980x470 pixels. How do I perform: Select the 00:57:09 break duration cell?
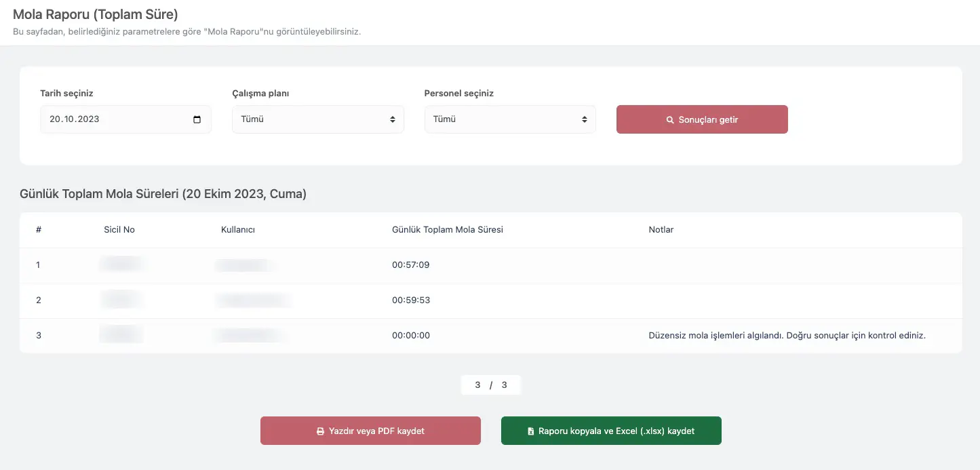tap(410, 265)
